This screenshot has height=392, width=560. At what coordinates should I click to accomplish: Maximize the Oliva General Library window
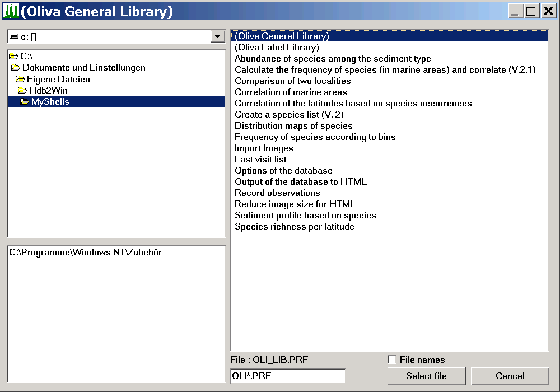click(x=531, y=11)
